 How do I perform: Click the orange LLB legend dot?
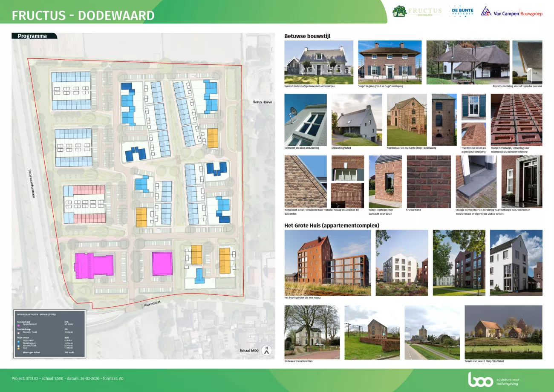pos(19,348)
